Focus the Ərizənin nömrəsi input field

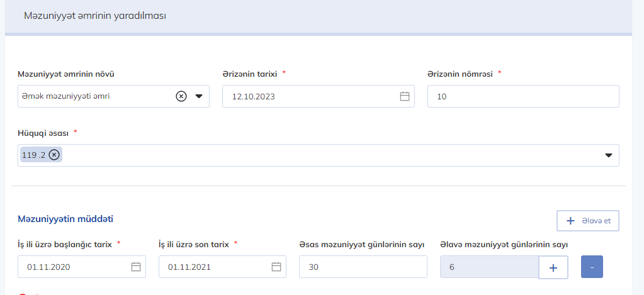(x=523, y=96)
